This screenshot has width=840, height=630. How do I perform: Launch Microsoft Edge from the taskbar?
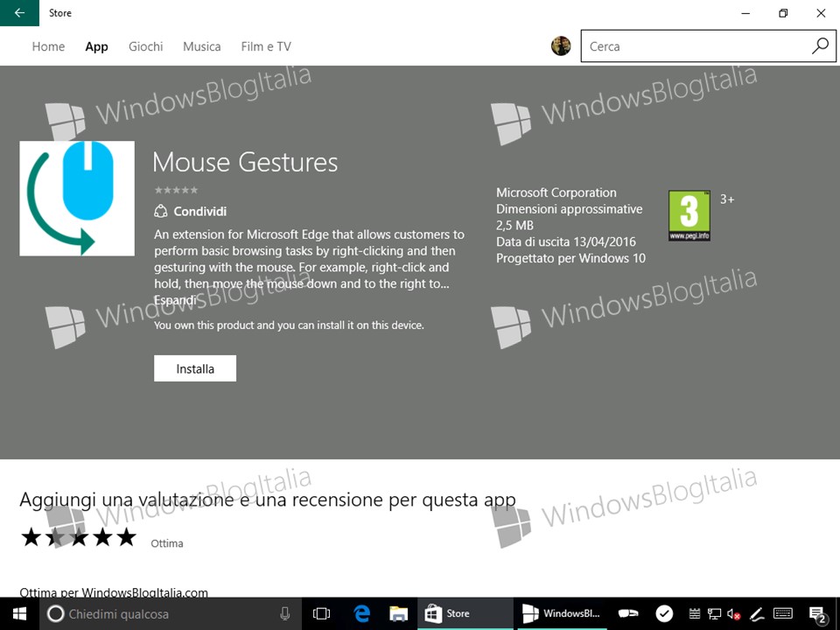pyautogui.click(x=362, y=614)
